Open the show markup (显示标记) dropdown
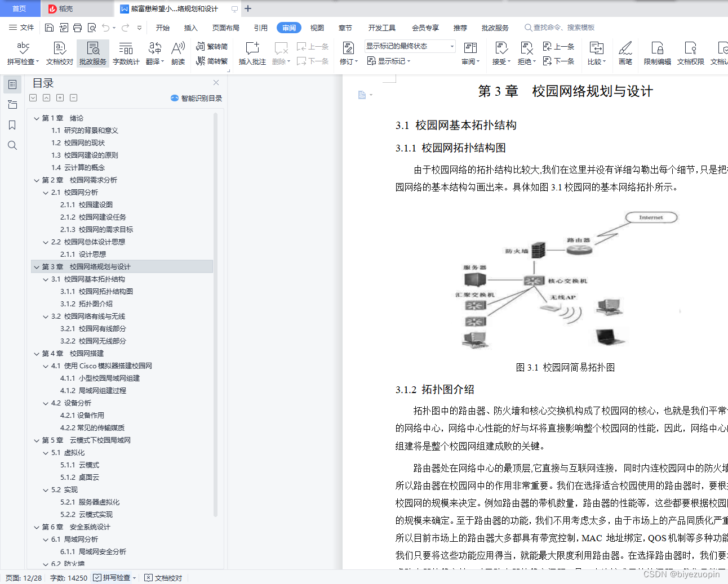This screenshot has height=584, width=728. [389, 61]
